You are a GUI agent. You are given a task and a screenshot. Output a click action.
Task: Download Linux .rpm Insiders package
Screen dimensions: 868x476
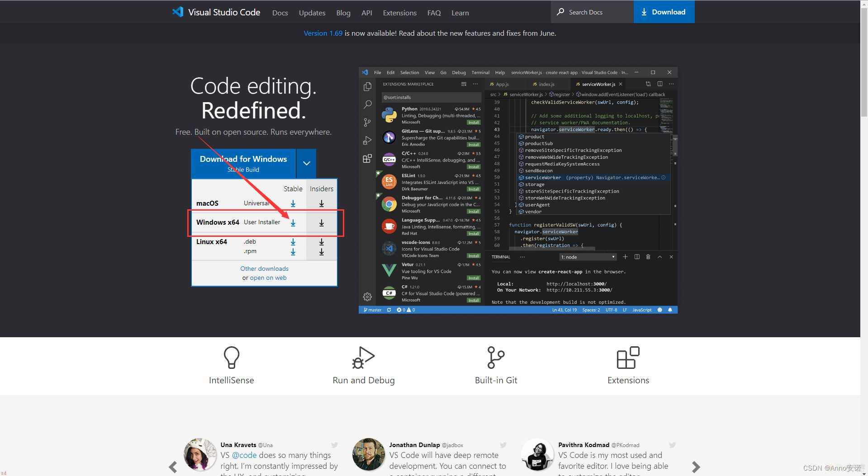[322, 252]
